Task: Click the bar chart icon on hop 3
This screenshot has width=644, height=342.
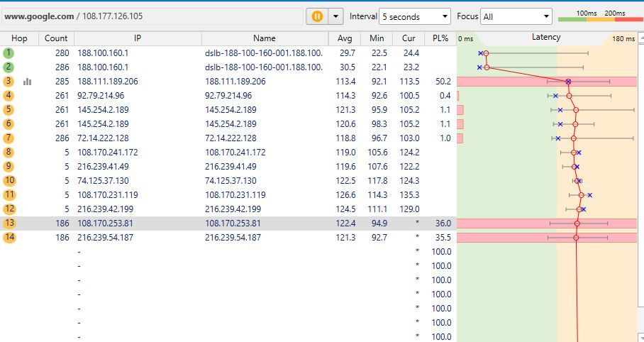Action: coord(27,82)
